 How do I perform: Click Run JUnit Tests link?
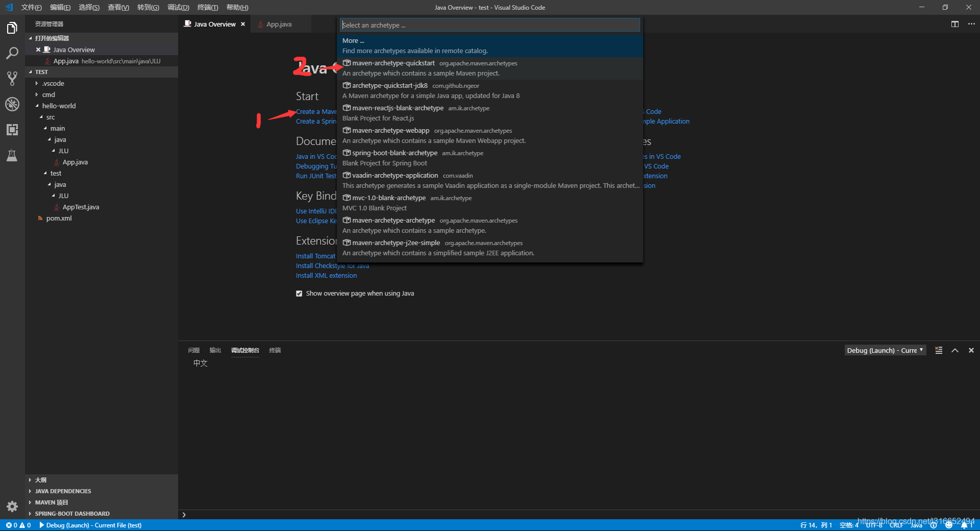click(x=316, y=176)
